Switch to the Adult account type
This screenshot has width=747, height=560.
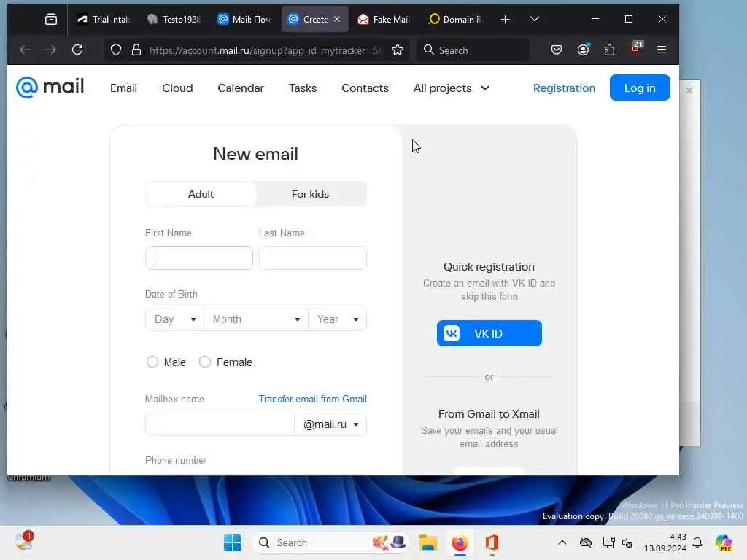tap(201, 194)
